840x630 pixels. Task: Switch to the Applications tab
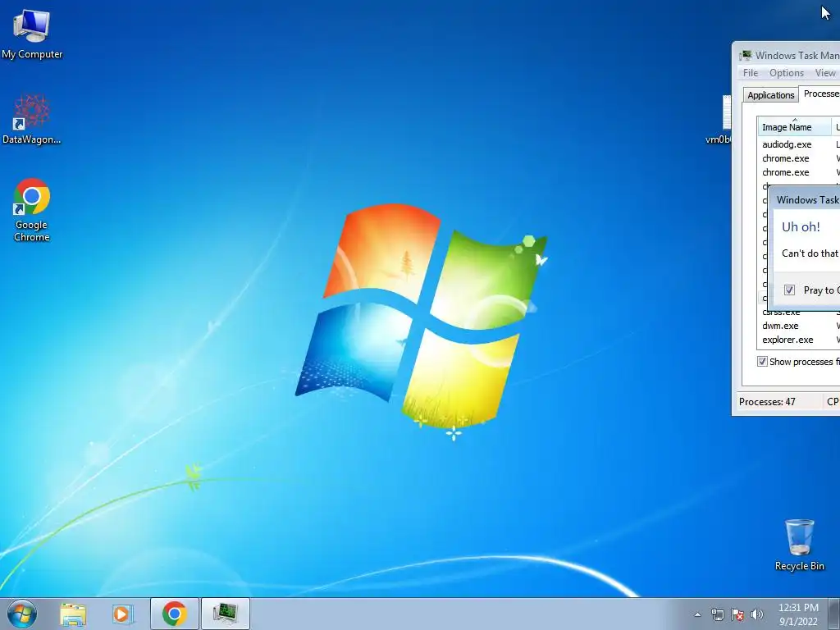click(x=770, y=95)
